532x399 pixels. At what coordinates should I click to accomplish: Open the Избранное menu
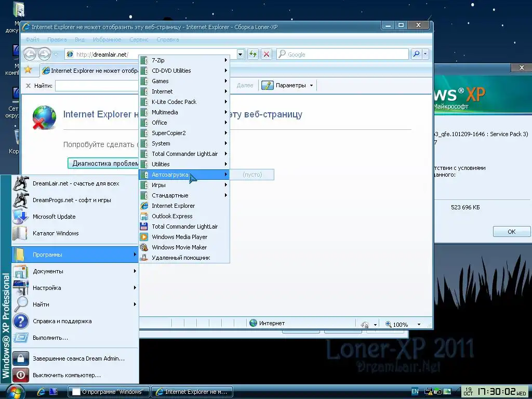[107, 39]
